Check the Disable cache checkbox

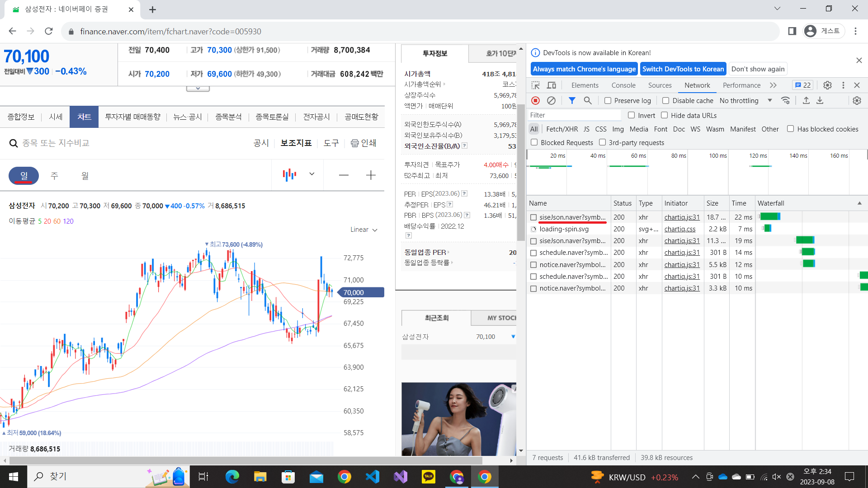point(666,101)
